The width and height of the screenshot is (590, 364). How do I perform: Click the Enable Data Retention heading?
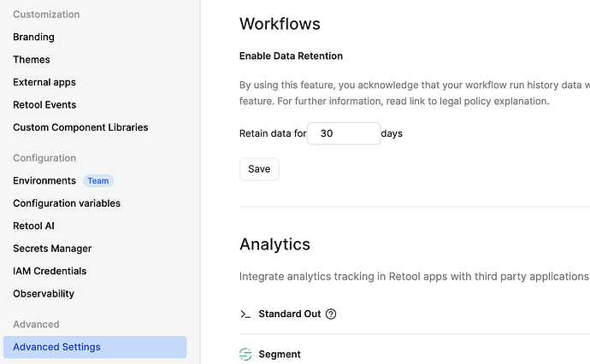(x=291, y=56)
